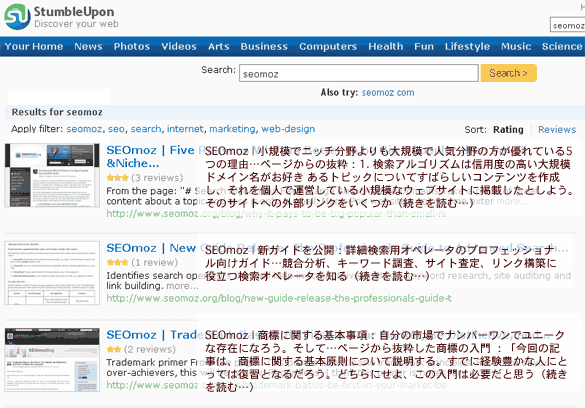The width and height of the screenshot is (585, 408).
Task: Open the 'SEOmoz | Trade' result thumbnail
Action: 52,360
